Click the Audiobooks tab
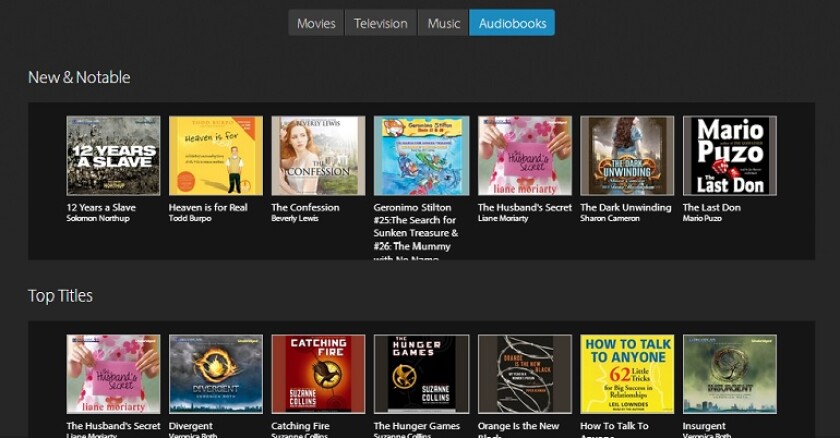 tap(512, 23)
